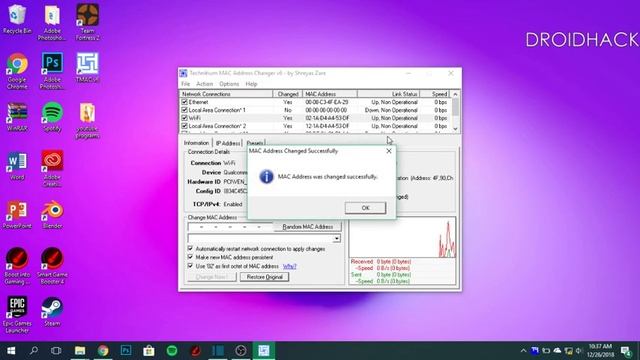Image resolution: width=640 pixels, height=360 pixels.
Task: Open the Action menu
Action: [x=204, y=84]
